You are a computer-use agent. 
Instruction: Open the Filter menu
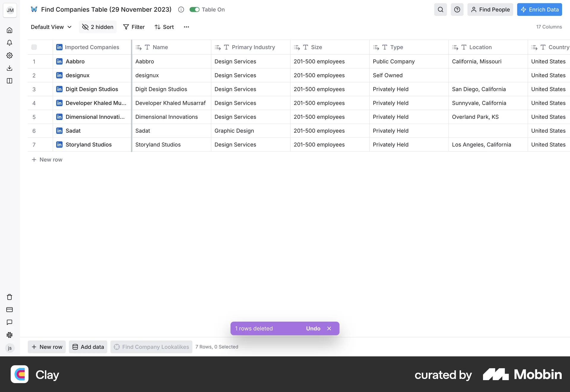coord(134,27)
